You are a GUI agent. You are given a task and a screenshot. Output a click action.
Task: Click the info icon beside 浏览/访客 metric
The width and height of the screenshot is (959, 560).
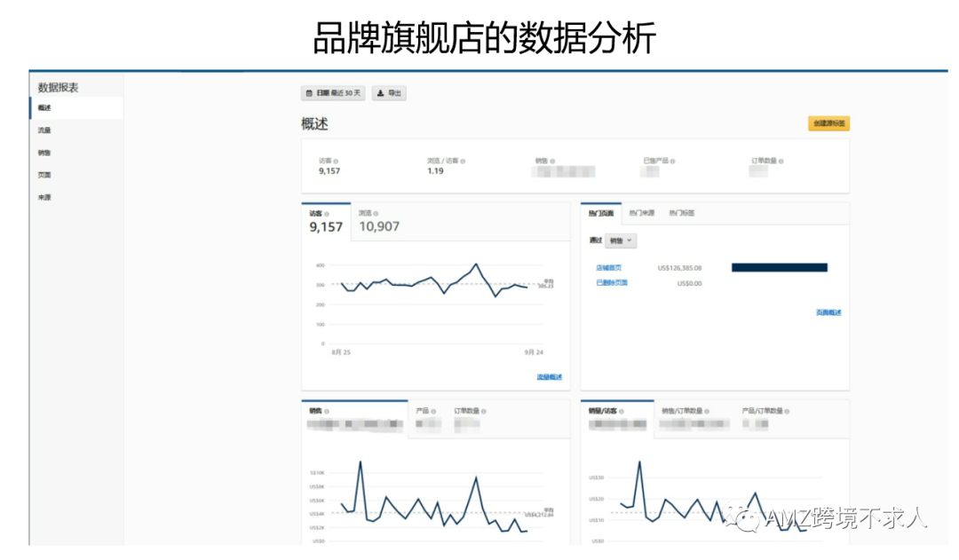coord(464,161)
